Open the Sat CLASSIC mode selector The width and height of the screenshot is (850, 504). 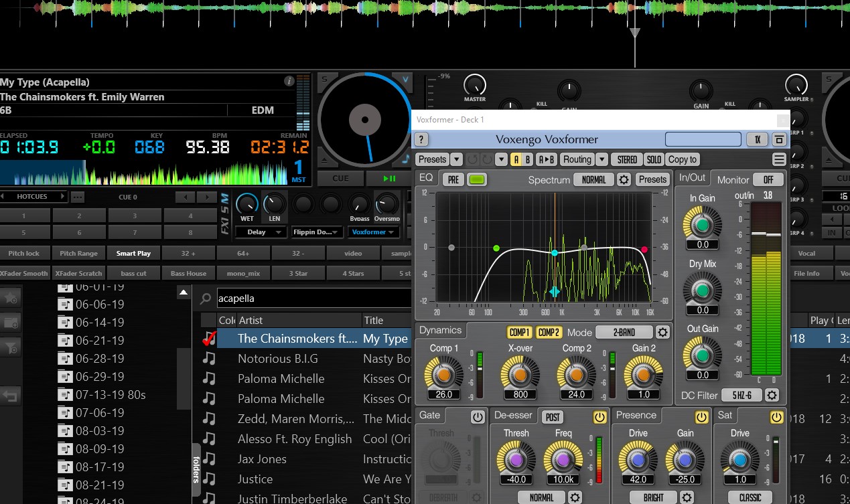(x=750, y=497)
